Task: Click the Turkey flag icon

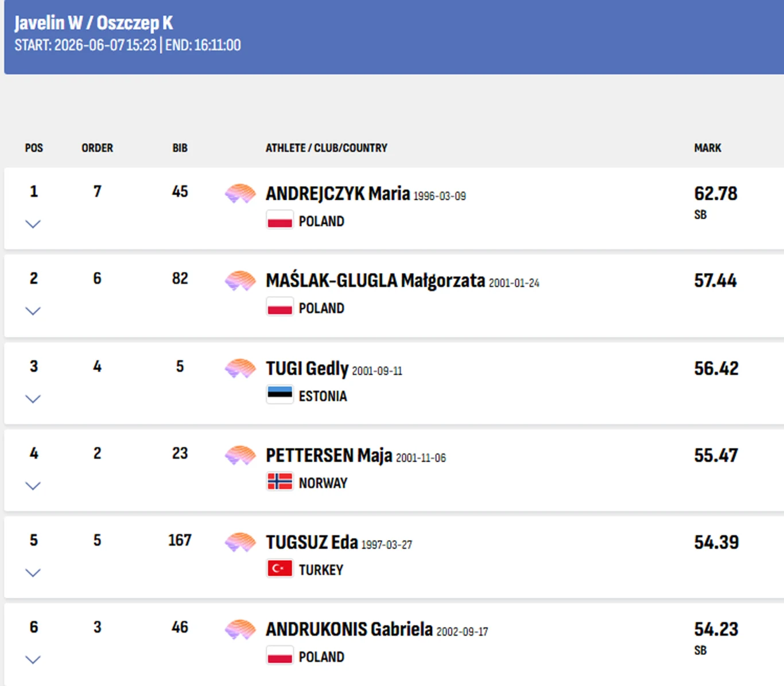Action: tap(280, 568)
